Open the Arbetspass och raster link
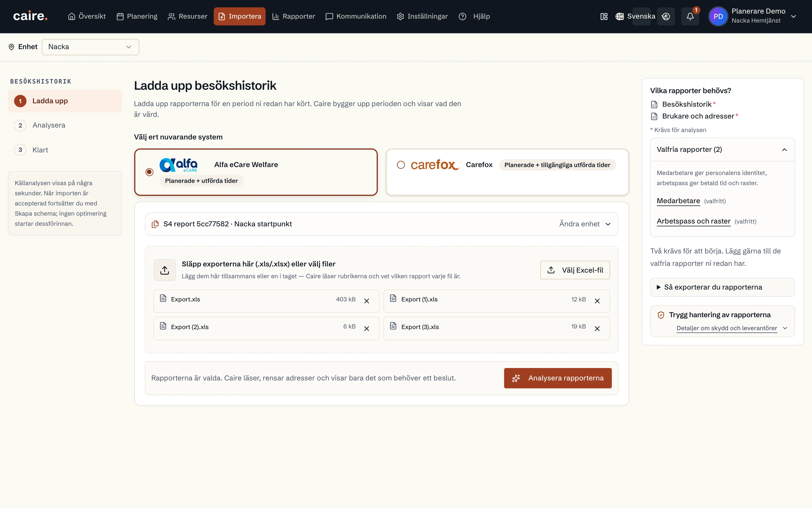812x508 pixels. tap(693, 222)
